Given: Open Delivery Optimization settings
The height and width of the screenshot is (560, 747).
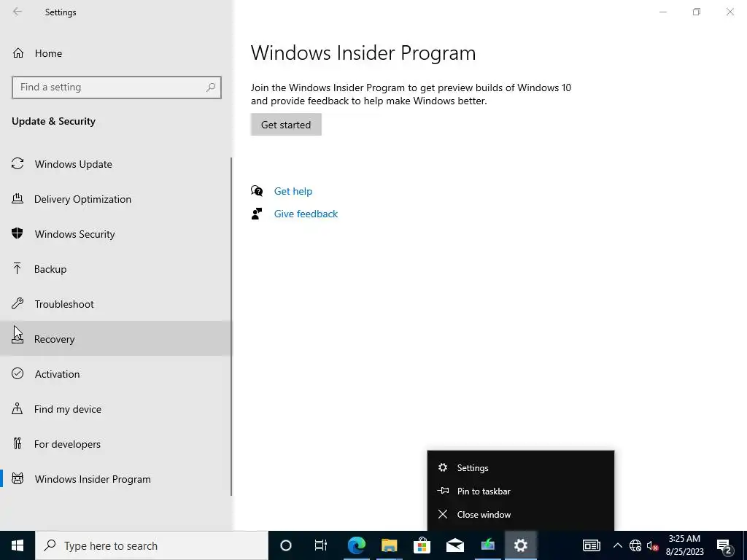Looking at the screenshot, I should [x=116, y=199].
